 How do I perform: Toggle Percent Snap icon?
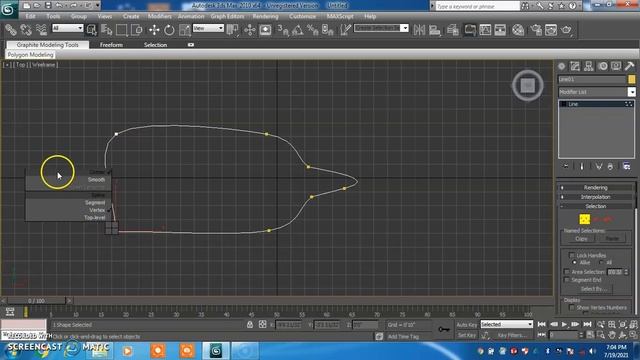[313, 30]
